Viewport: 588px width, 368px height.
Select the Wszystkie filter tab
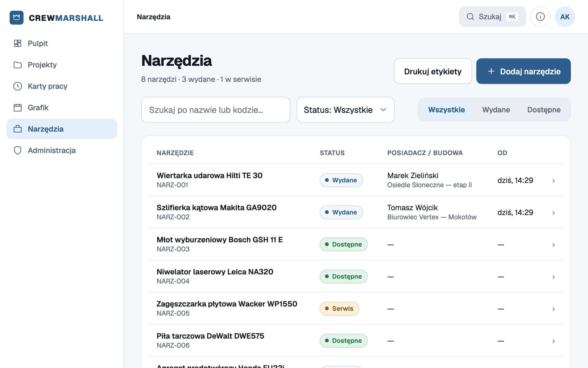(x=446, y=110)
